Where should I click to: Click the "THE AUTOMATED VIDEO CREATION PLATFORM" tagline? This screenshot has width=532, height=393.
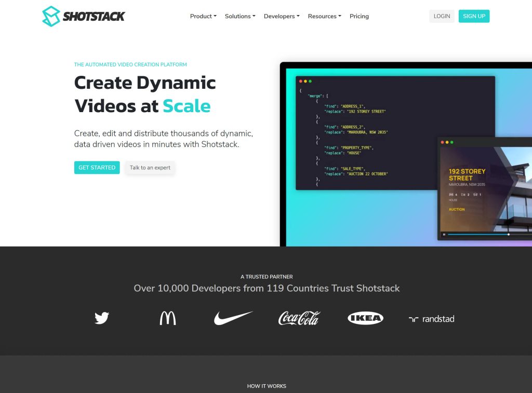point(130,64)
